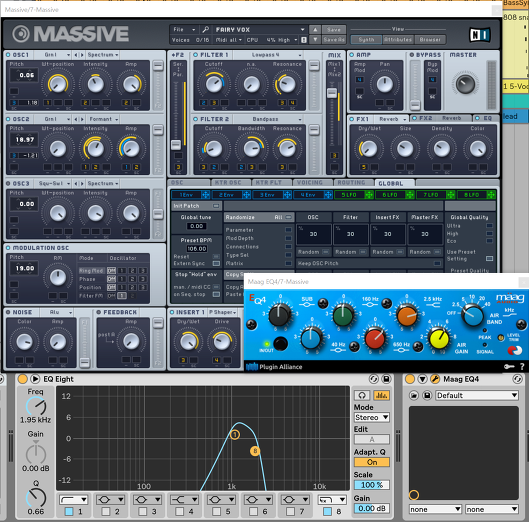529x522 pixels.
Task: Open EQ Eight band 8 filter type dropdown
Action: [x=332, y=500]
